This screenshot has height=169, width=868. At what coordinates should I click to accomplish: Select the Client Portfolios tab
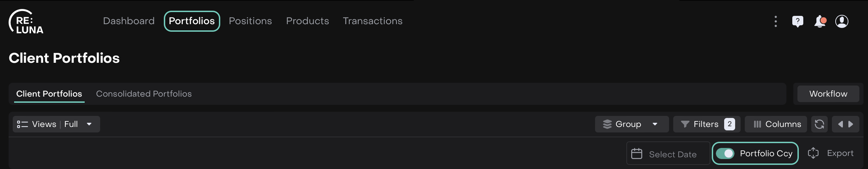coord(49,94)
